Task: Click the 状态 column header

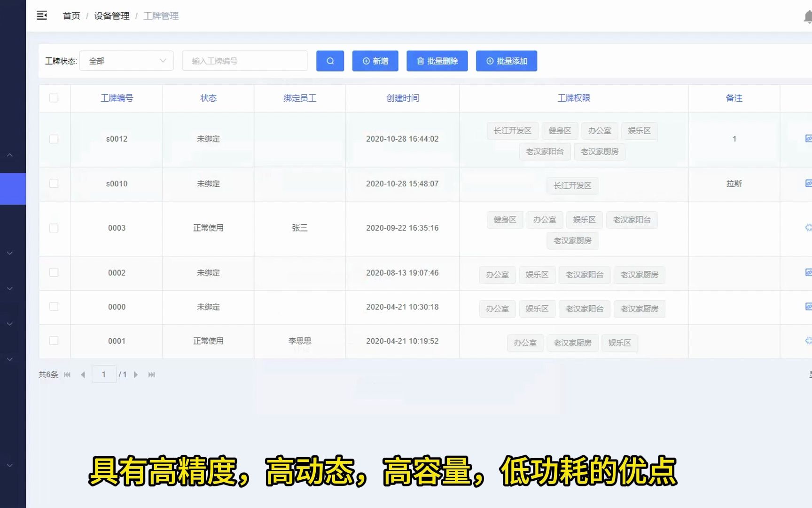Action: (208, 98)
